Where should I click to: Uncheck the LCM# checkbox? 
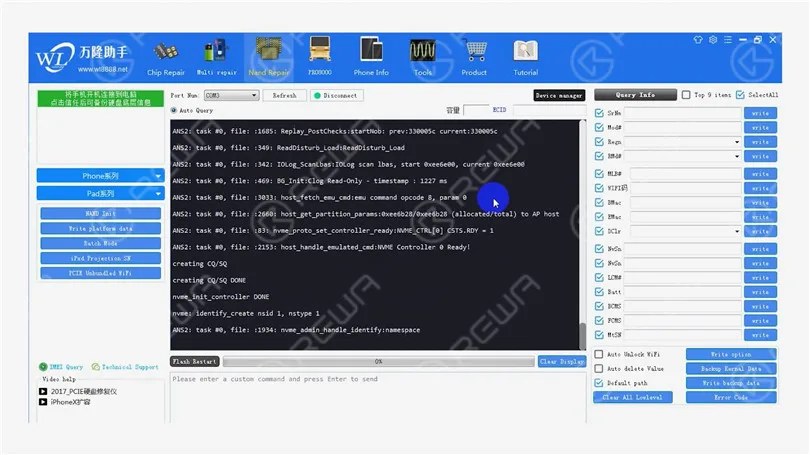[x=599, y=278]
